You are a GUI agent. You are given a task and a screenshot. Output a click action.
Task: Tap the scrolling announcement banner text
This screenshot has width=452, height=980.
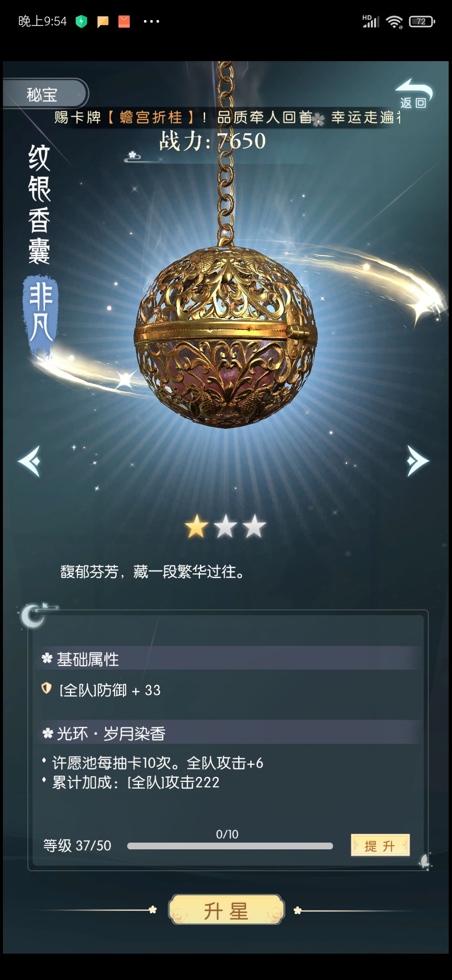pos(227,117)
